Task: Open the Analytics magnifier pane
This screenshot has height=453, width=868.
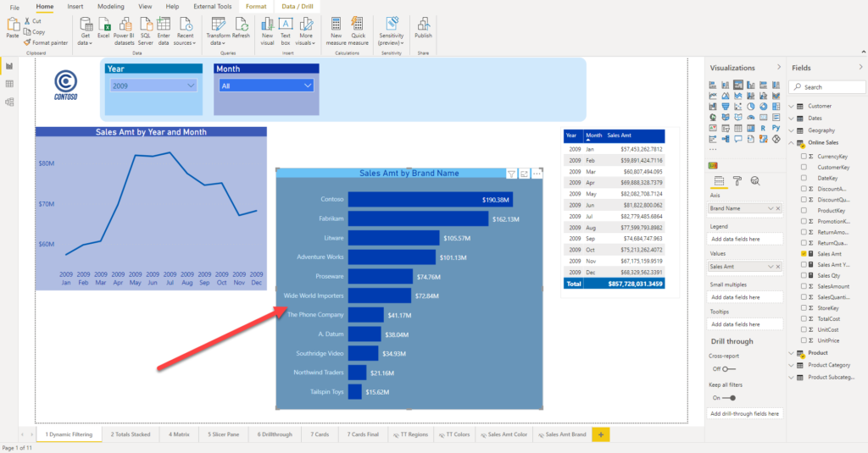Action: click(x=755, y=181)
